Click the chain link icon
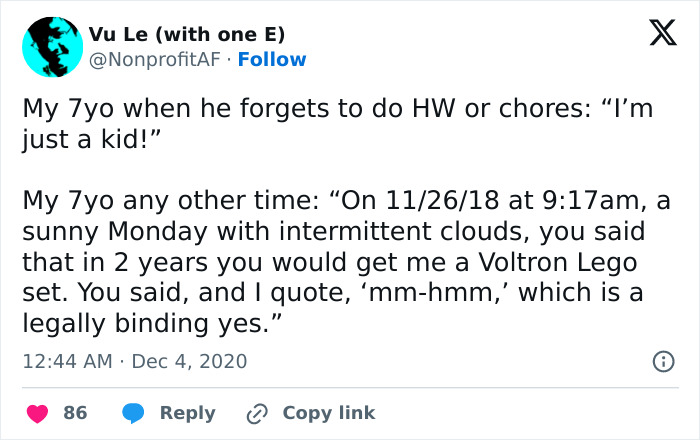 click(257, 412)
